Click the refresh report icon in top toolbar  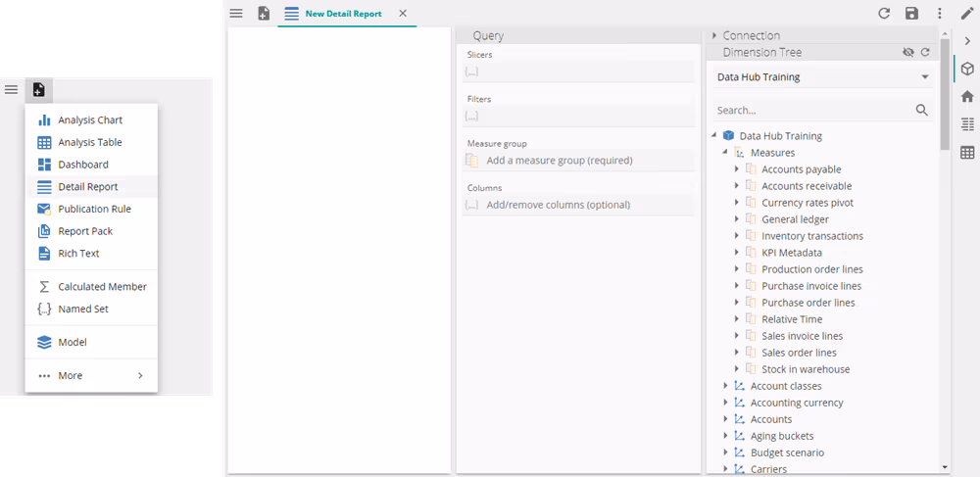(x=884, y=14)
